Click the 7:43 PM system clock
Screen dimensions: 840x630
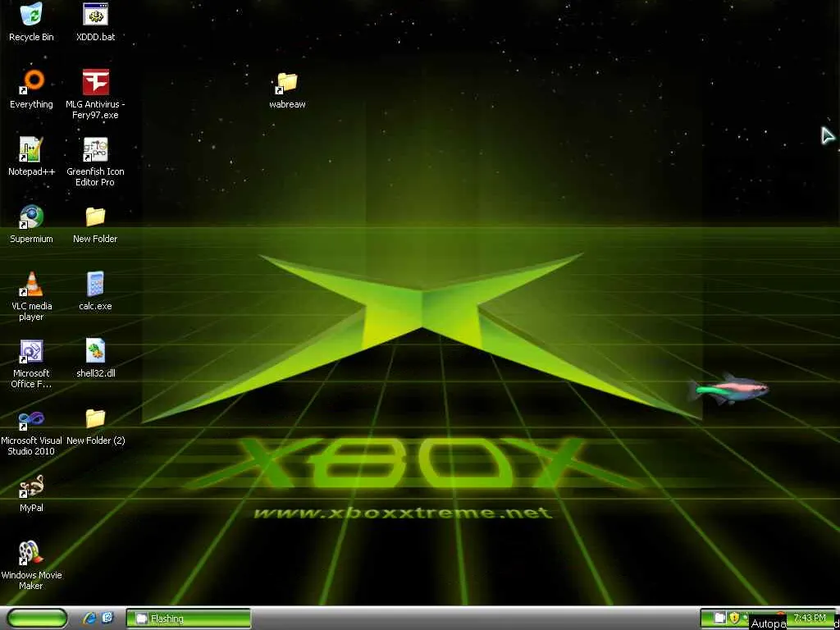tap(810, 618)
